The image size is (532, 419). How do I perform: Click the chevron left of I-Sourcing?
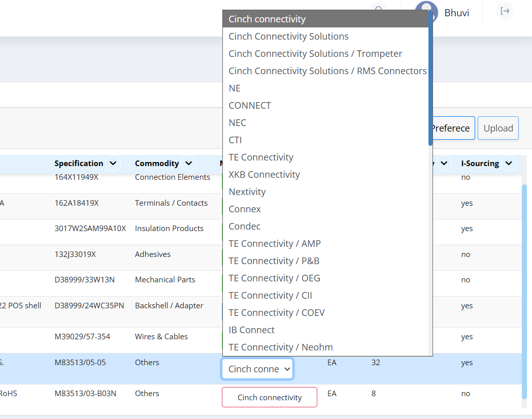[444, 163]
